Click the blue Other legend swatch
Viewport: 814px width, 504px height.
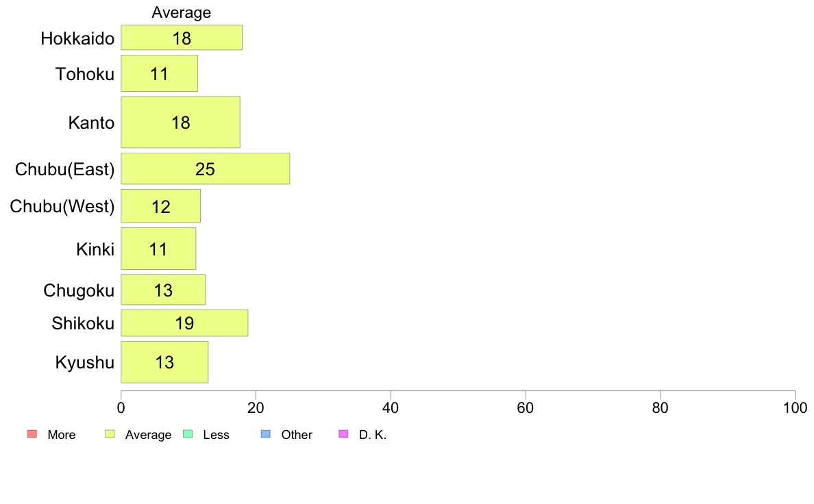[x=266, y=434]
